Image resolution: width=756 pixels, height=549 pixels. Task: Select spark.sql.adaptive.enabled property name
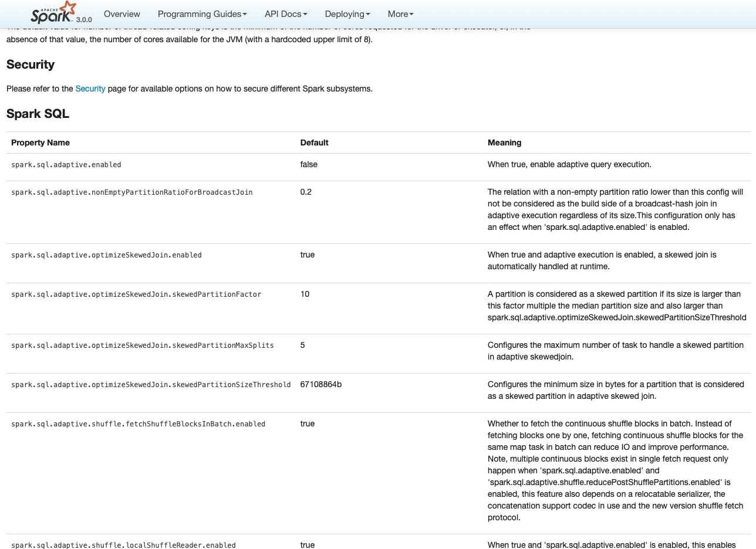coord(66,165)
